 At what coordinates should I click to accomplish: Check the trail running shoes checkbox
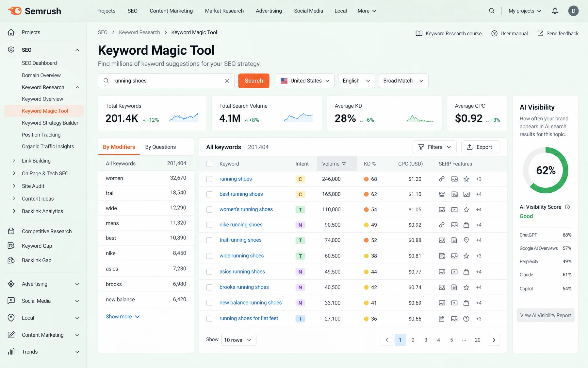(x=209, y=240)
